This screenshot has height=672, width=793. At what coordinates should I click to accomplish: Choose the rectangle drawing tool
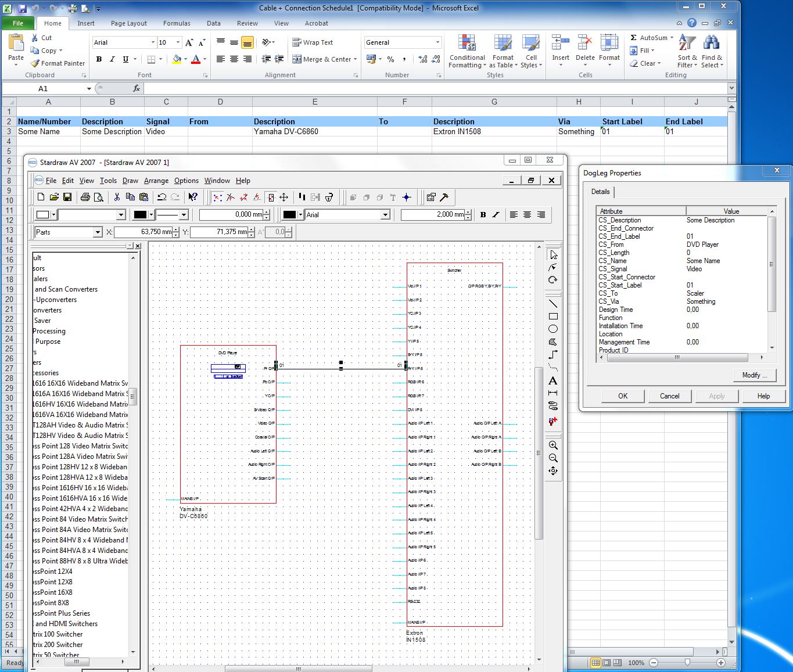click(553, 317)
